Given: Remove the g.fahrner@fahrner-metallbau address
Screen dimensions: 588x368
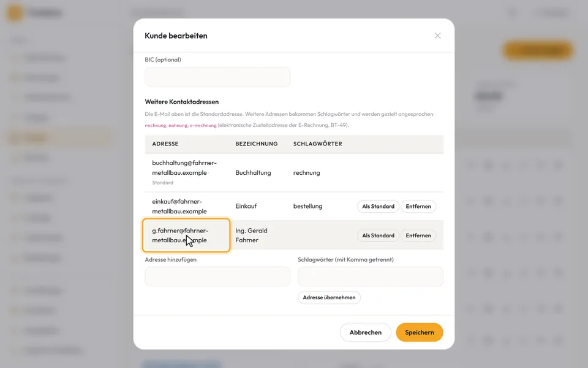Looking at the screenshot, I should [x=418, y=236].
